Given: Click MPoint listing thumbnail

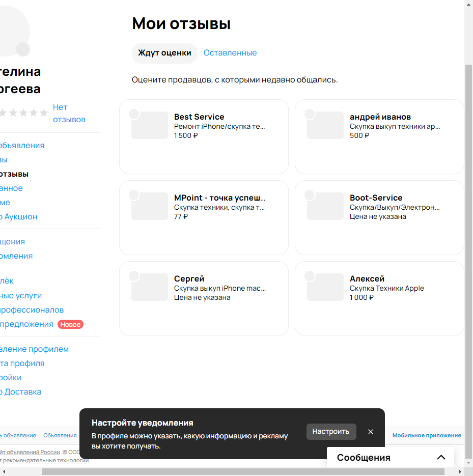Looking at the screenshot, I should (149, 206).
